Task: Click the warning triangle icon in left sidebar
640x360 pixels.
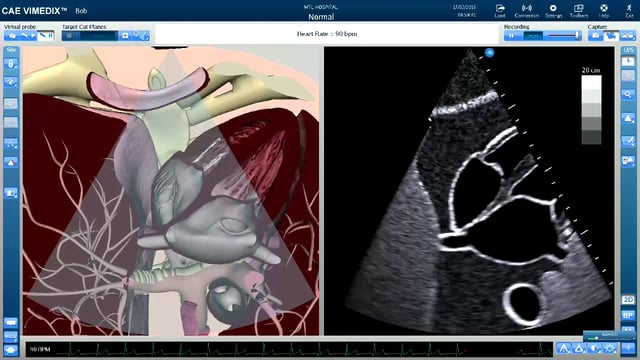Action: pyautogui.click(x=11, y=162)
